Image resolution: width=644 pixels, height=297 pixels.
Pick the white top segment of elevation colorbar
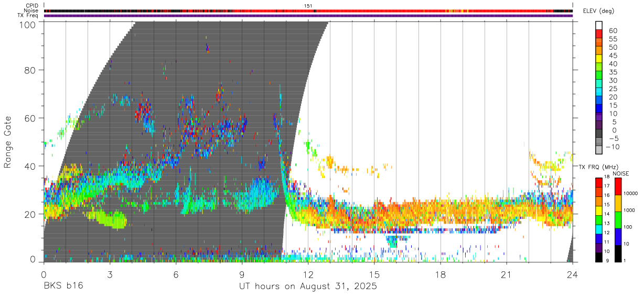coord(599,25)
